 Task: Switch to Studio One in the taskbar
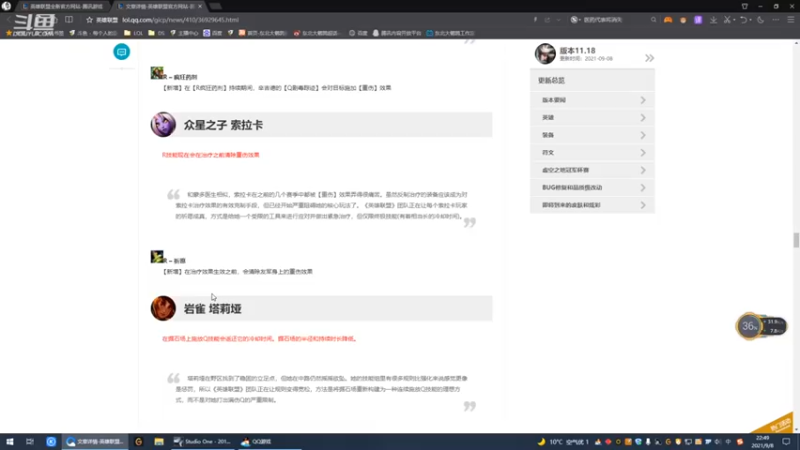tap(203, 442)
